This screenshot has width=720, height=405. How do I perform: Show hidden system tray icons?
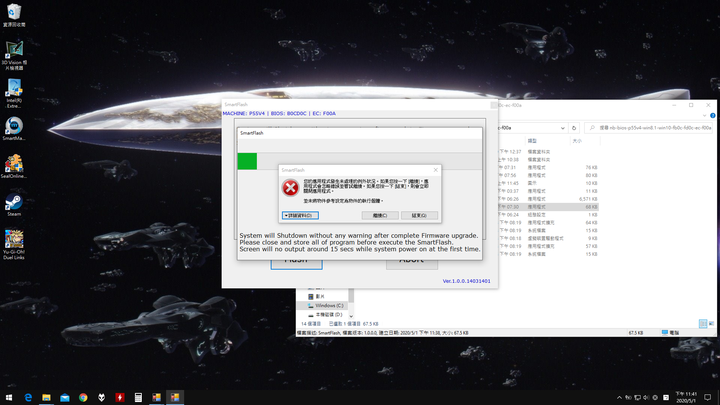[x=619, y=398]
